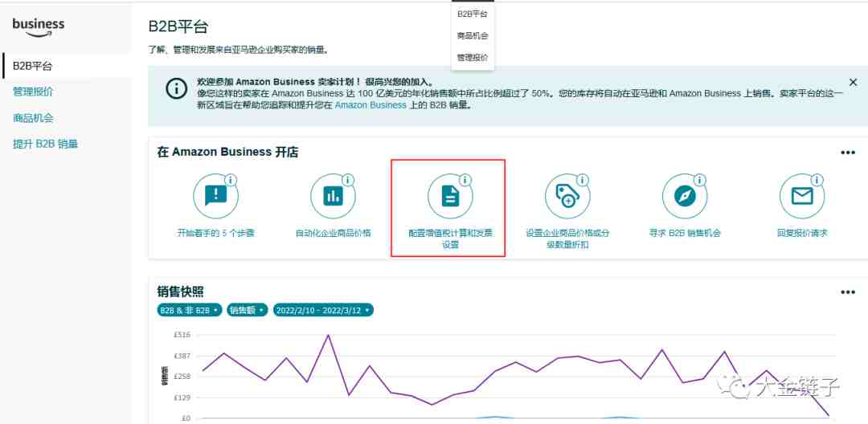Click the £387 axis label on chart
868x424 pixels.
182,356
